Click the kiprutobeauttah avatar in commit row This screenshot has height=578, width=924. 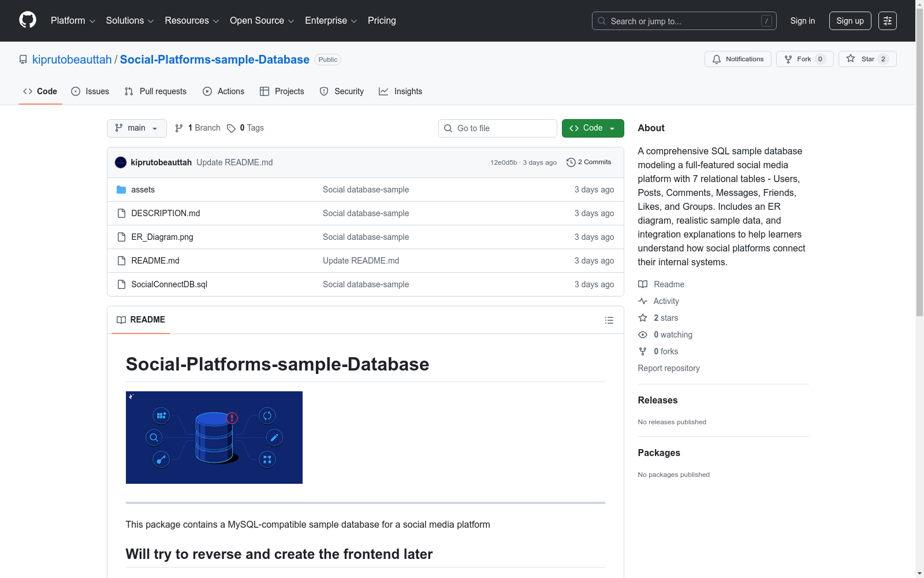(121, 162)
